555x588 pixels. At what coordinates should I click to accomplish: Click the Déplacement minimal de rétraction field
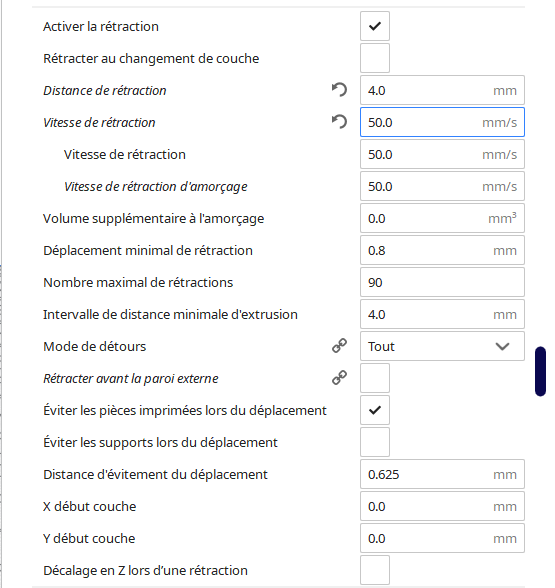pyautogui.click(x=442, y=250)
